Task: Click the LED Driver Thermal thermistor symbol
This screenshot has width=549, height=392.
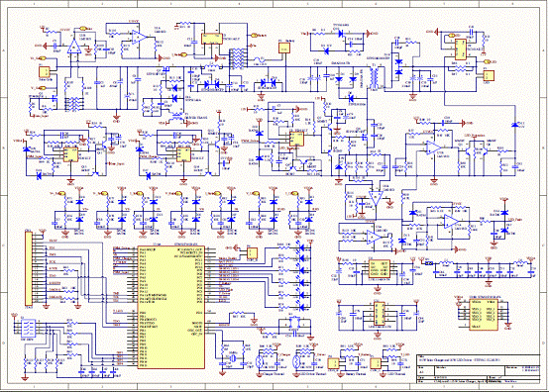Action: tap(297, 362)
